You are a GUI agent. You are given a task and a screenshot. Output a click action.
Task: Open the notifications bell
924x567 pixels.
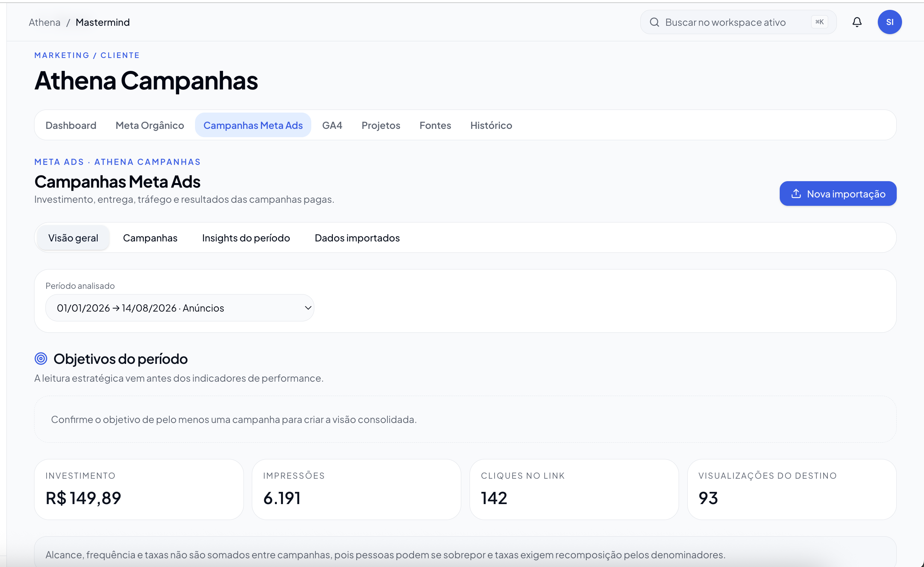coord(857,22)
